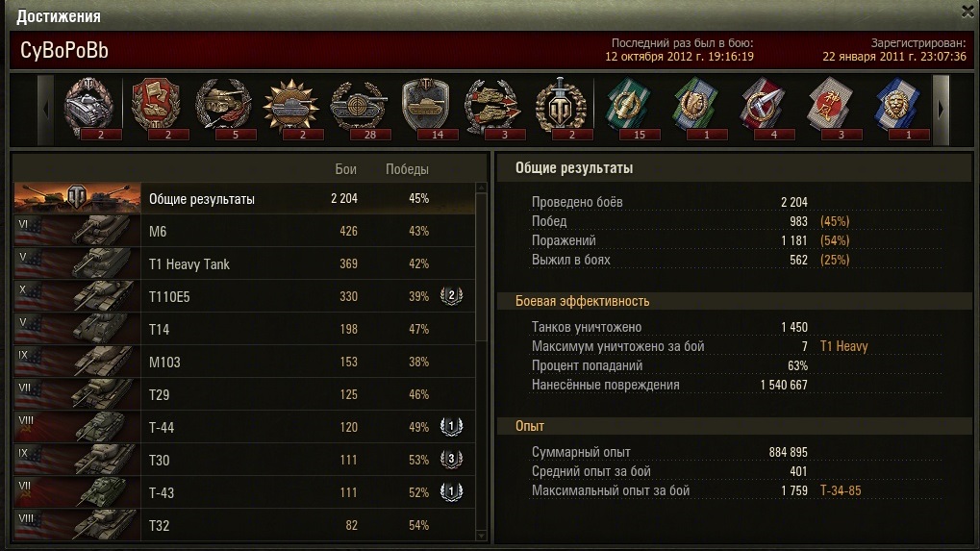Screen dimensions: 980x551
Task: Click the mastery badge 3 on T30 row
Action: pyautogui.click(x=451, y=460)
